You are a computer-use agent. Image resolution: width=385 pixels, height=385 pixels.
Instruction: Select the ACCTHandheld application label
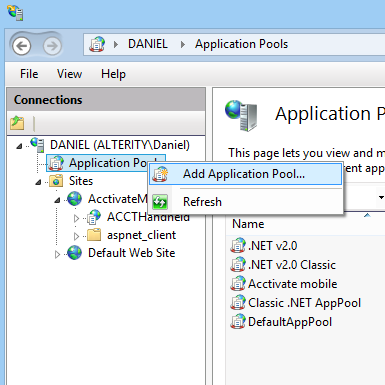coord(148,217)
